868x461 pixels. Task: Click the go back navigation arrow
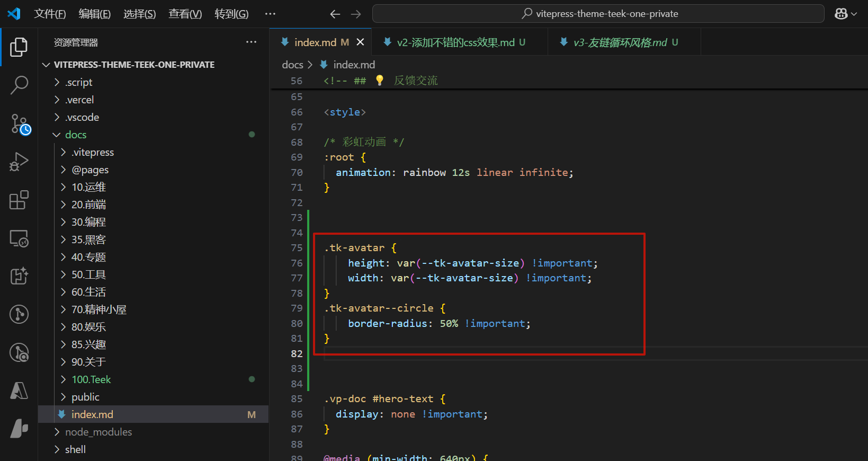coord(335,14)
